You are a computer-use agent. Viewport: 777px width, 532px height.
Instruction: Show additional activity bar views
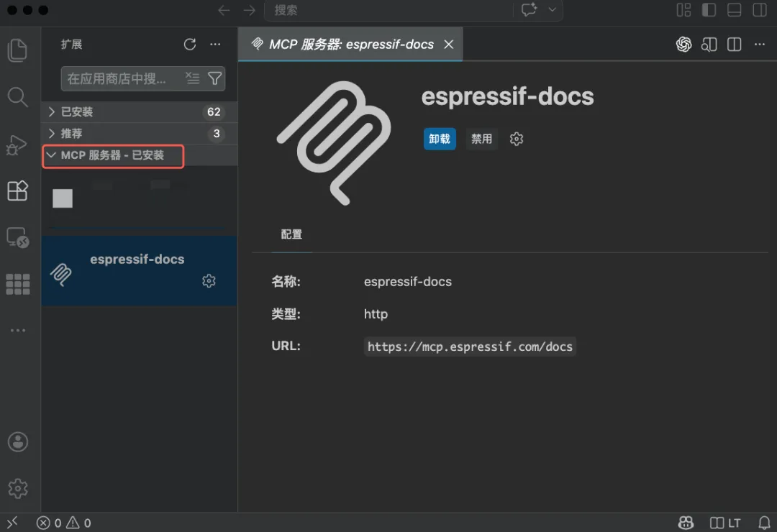pos(17,331)
